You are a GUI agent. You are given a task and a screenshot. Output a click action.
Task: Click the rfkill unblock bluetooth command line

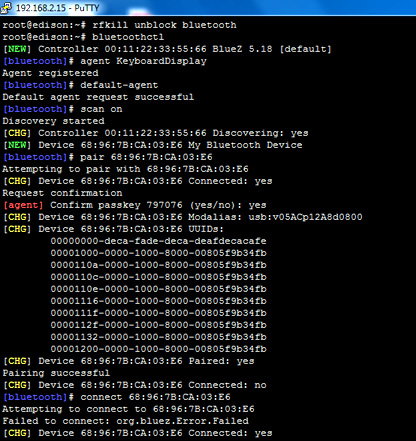click(119, 25)
